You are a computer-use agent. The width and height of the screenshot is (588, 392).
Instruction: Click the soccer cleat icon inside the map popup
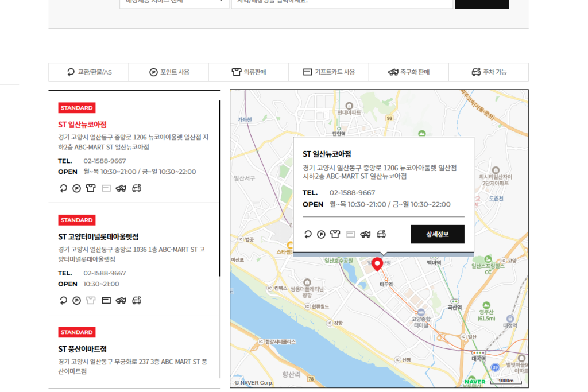(x=365, y=234)
